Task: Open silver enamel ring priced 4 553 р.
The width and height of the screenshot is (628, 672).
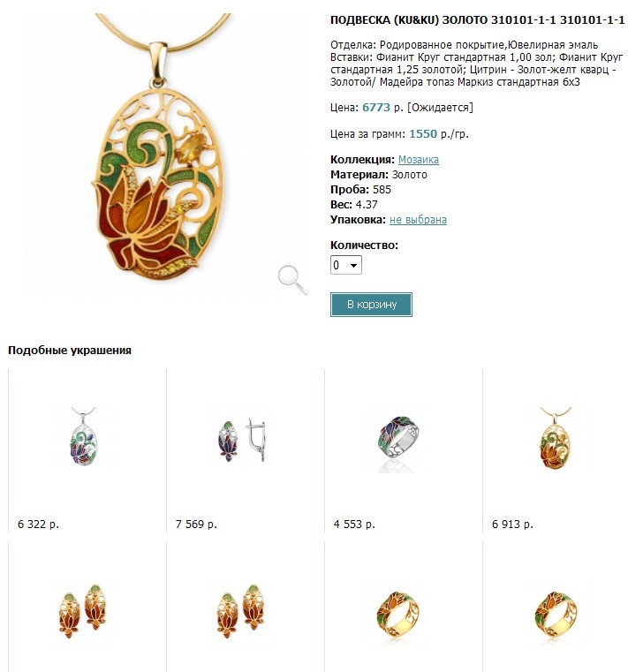Action: point(399,442)
